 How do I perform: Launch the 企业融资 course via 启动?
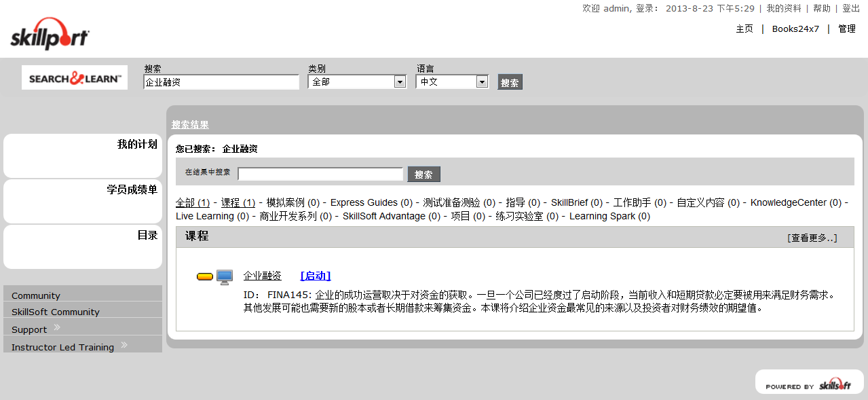click(x=315, y=275)
